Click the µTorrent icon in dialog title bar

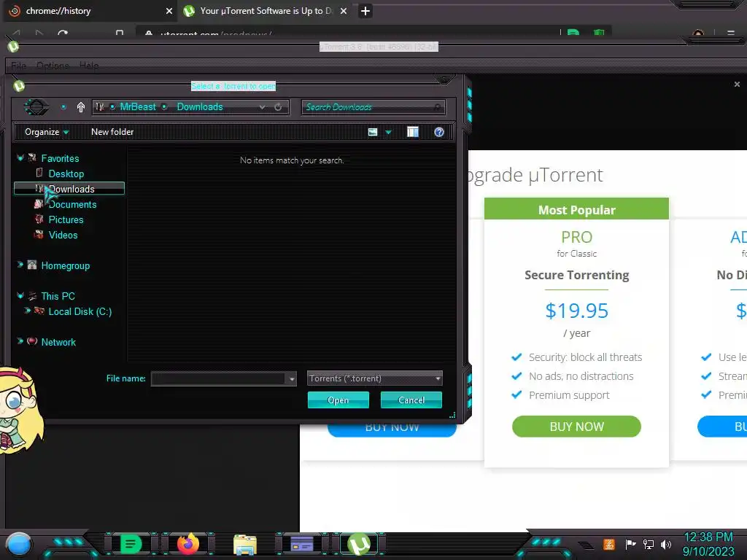click(19, 86)
